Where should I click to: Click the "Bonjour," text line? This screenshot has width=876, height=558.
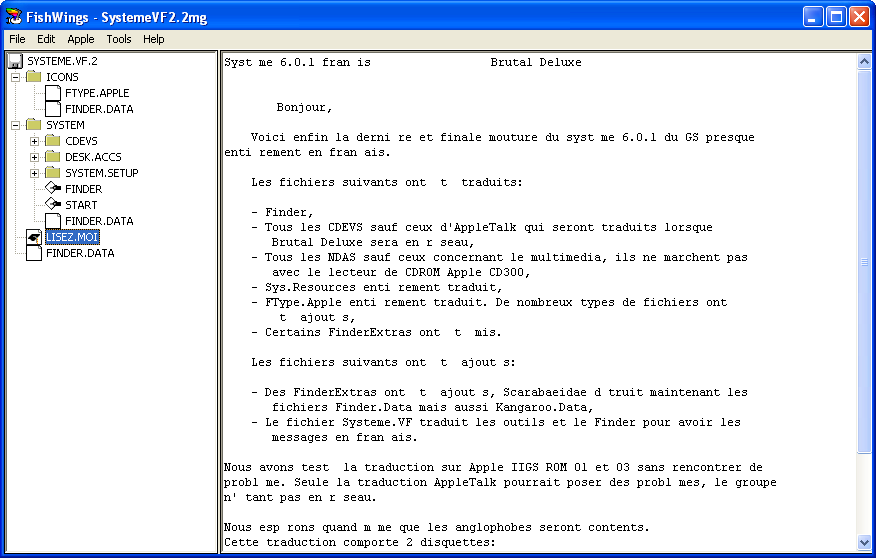(304, 107)
